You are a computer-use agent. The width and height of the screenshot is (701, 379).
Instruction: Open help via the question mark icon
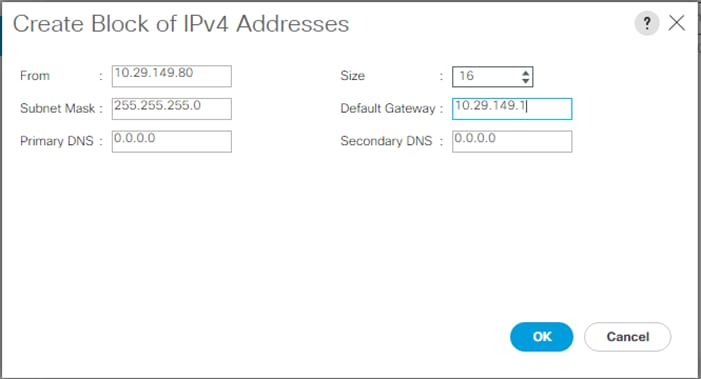coord(646,23)
